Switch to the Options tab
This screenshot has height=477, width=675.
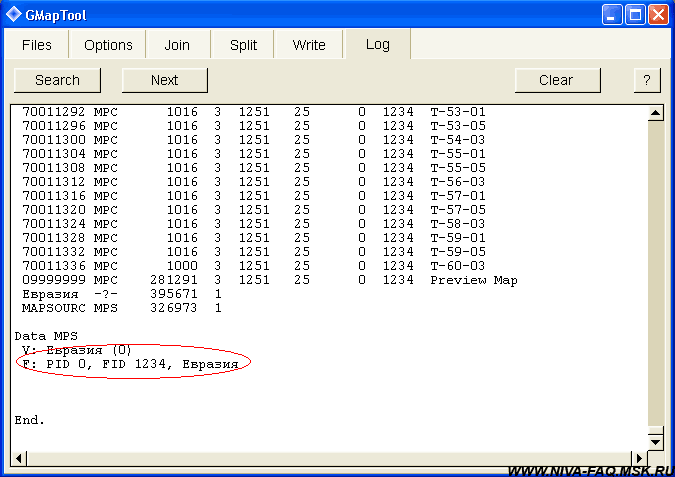[x=108, y=45]
